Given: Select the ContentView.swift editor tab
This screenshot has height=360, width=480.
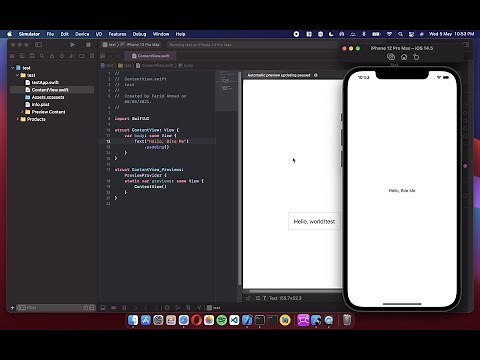Looking at the screenshot, I should coord(151,56).
